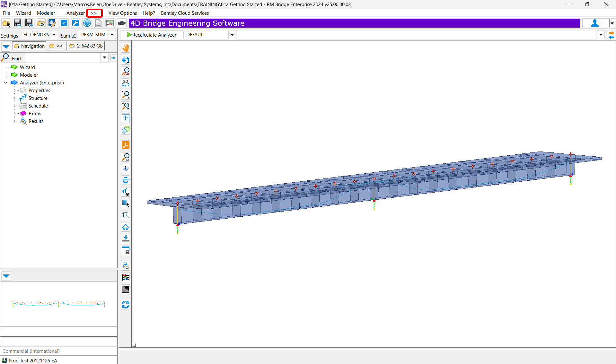
Task: Open the DEFAULT recalculation dropdown arrow
Action: [x=232, y=35]
